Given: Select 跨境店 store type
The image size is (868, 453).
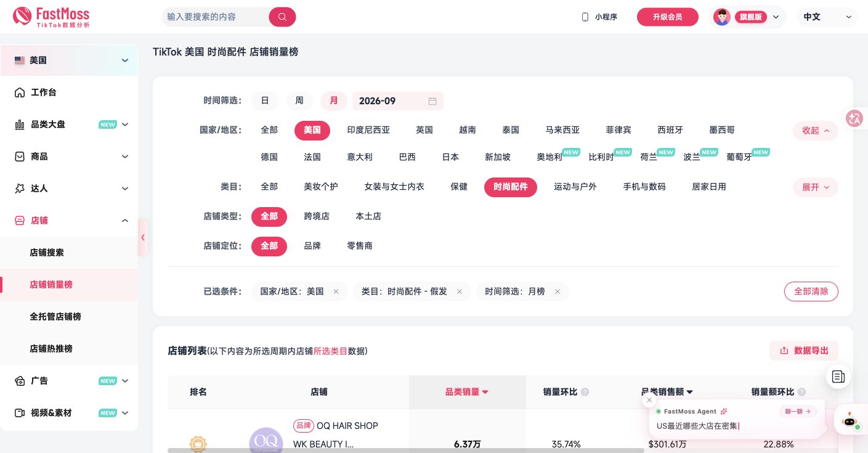Looking at the screenshot, I should [x=317, y=216].
